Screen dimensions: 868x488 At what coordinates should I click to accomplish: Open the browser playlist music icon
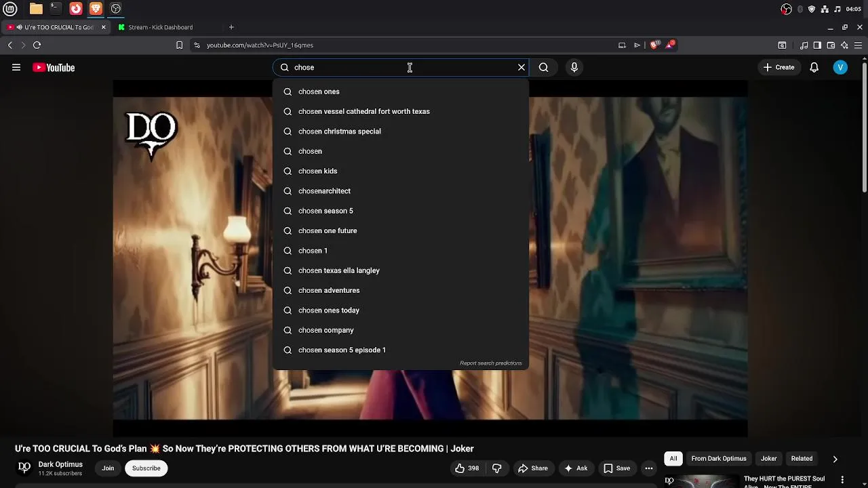pos(804,45)
